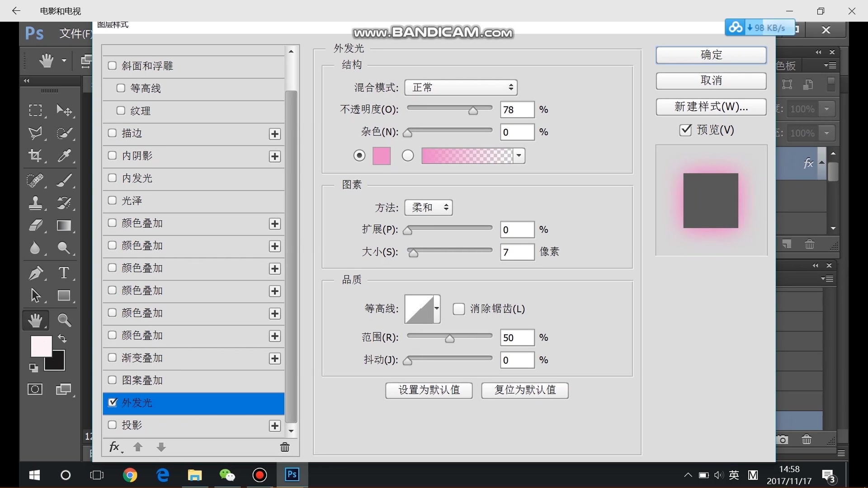The width and height of the screenshot is (868, 488).
Task: Select the Rectangular Marquee tool
Action: coord(35,110)
